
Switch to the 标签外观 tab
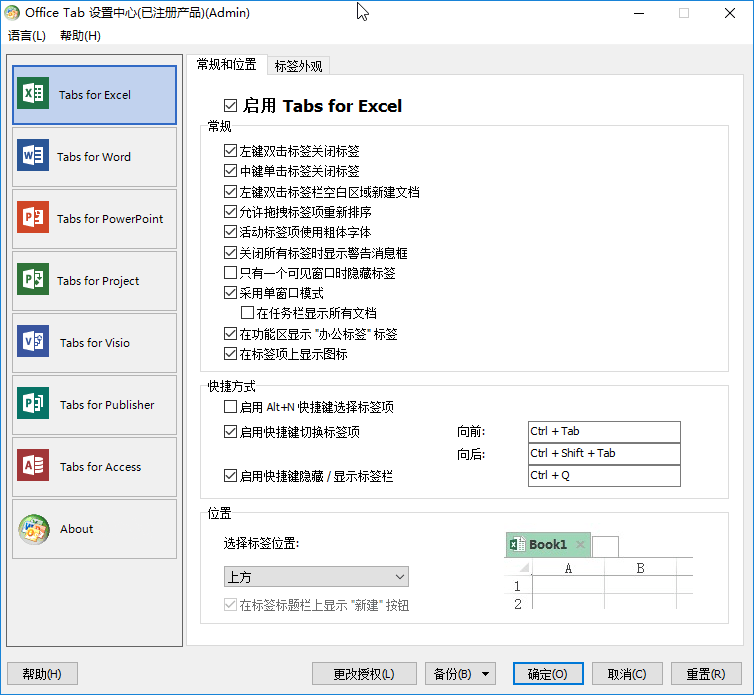coord(298,66)
